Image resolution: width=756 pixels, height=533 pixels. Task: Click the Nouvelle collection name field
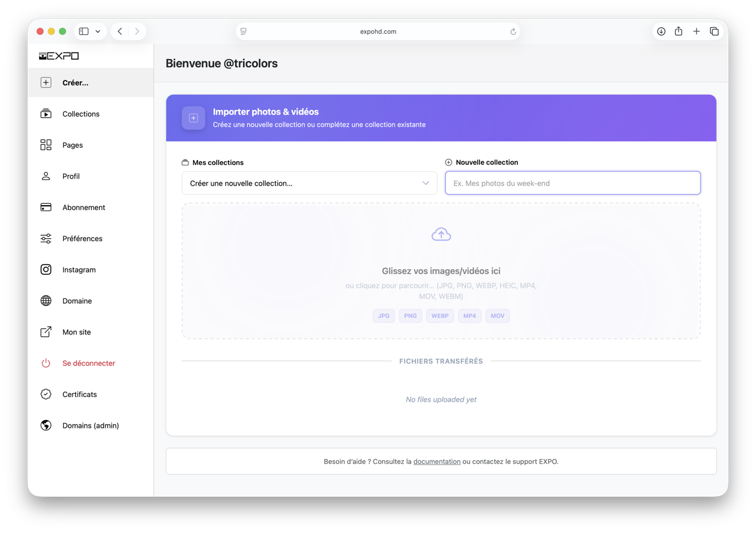click(572, 183)
